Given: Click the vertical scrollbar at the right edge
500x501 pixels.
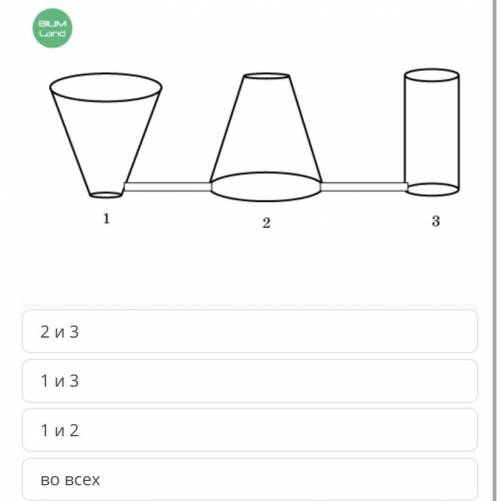Looking at the screenshot, I should pyautogui.click(x=494, y=250).
